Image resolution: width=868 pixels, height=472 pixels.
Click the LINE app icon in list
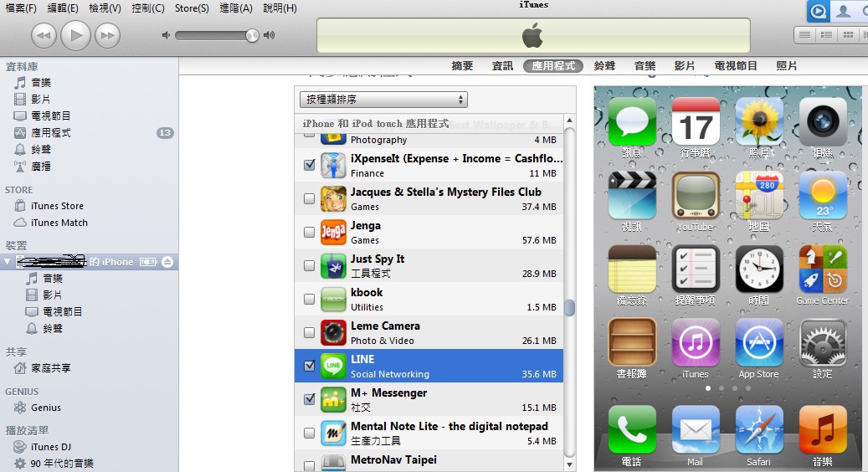click(333, 366)
